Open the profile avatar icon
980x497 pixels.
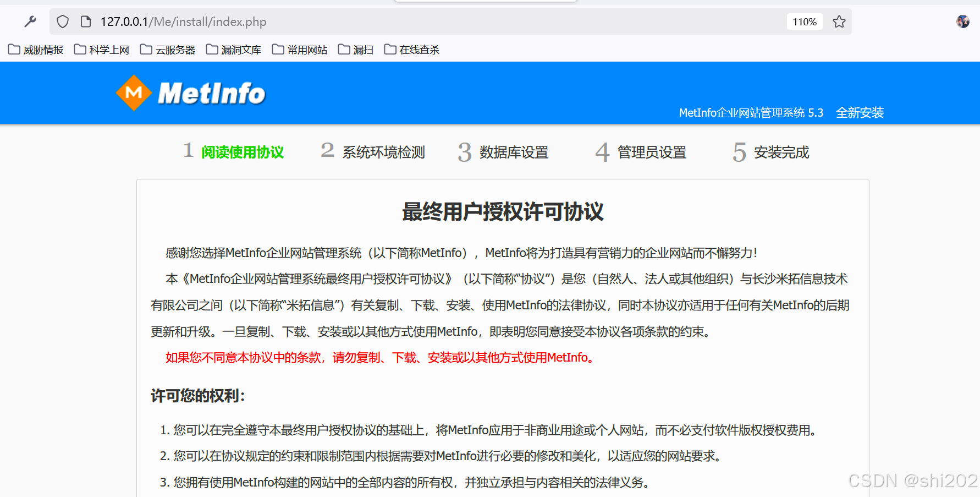point(963,21)
